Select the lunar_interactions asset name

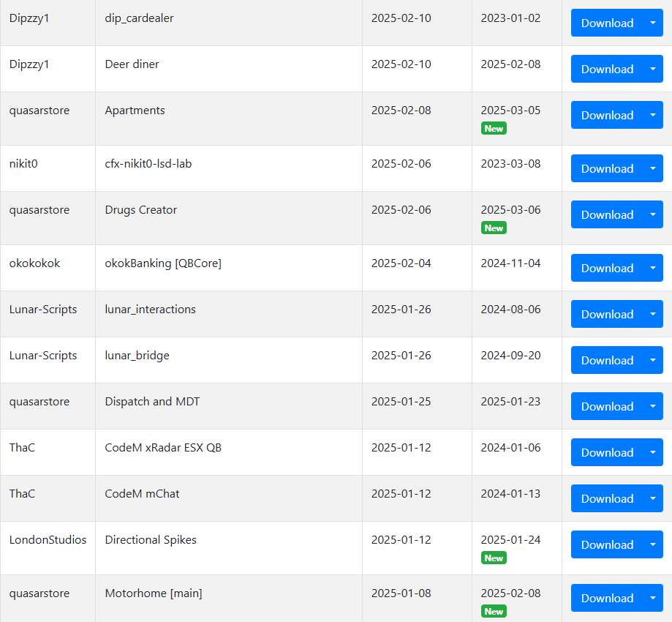tap(151, 310)
